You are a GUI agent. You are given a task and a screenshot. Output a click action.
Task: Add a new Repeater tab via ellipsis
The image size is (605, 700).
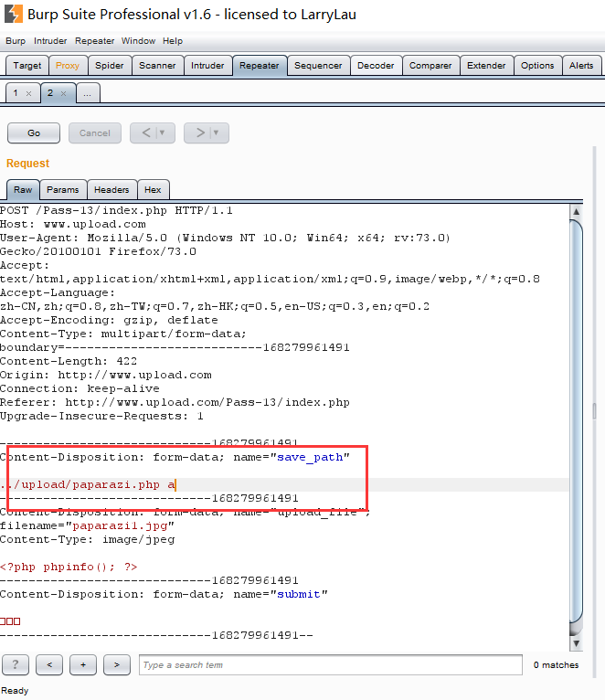coord(88,93)
